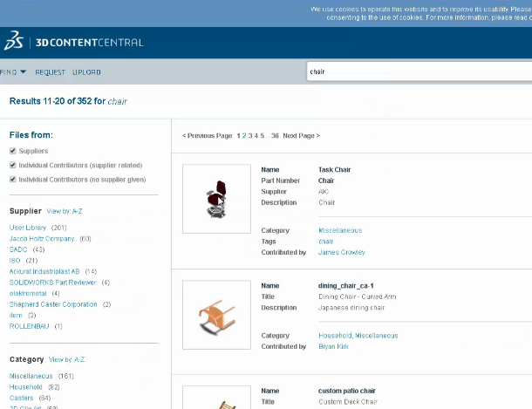Sort Supplier list via View by A-Z

click(65, 211)
